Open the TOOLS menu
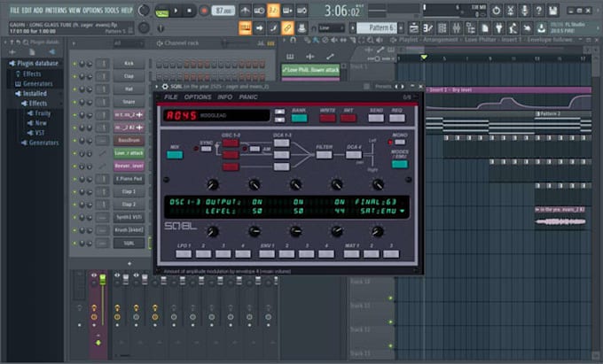 click(x=112, y=11)
